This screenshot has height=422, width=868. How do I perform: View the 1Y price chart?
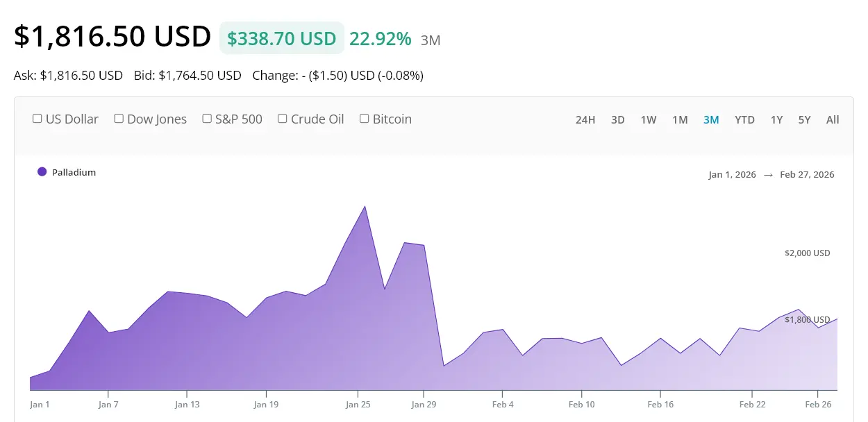pyautogui.click(x=776, y=119)
